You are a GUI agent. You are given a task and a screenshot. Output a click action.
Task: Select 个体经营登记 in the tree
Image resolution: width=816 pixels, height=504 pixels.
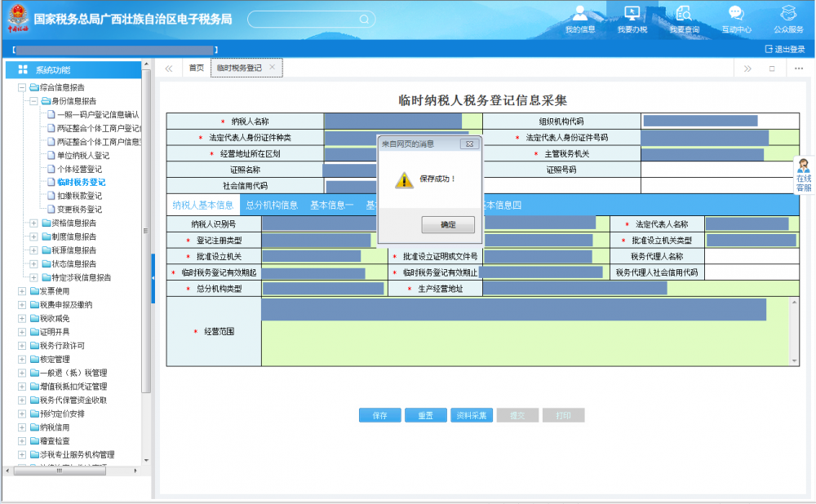pos(79,169)
